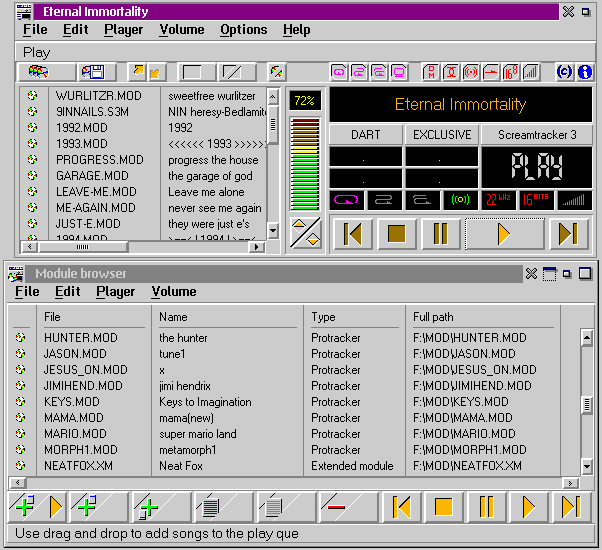Toggle the third gray loop mode indicator
This screenshot has height=550, width=602.
[422, 200]
